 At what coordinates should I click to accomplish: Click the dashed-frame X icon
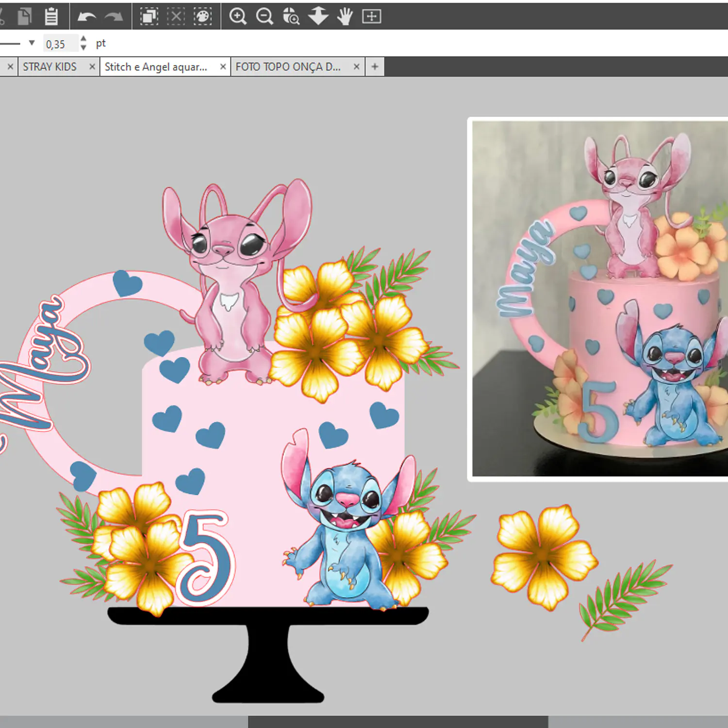pos(176,17)
